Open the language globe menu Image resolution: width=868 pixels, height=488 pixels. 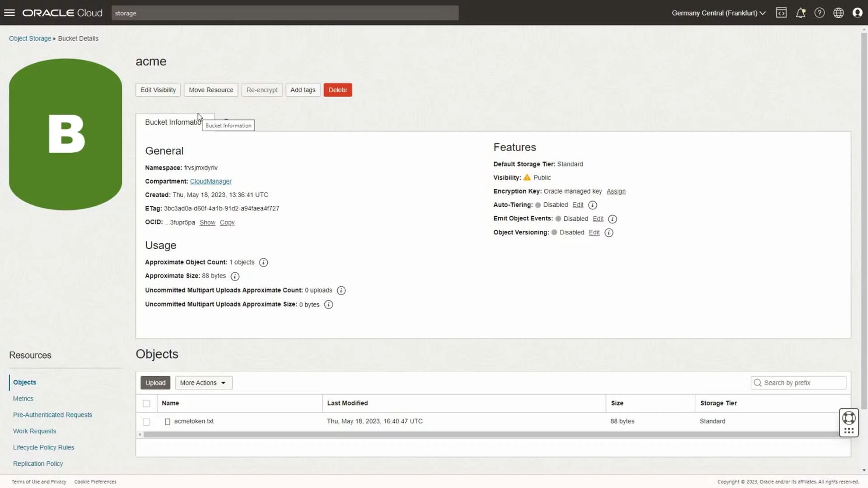click(838, 13)
